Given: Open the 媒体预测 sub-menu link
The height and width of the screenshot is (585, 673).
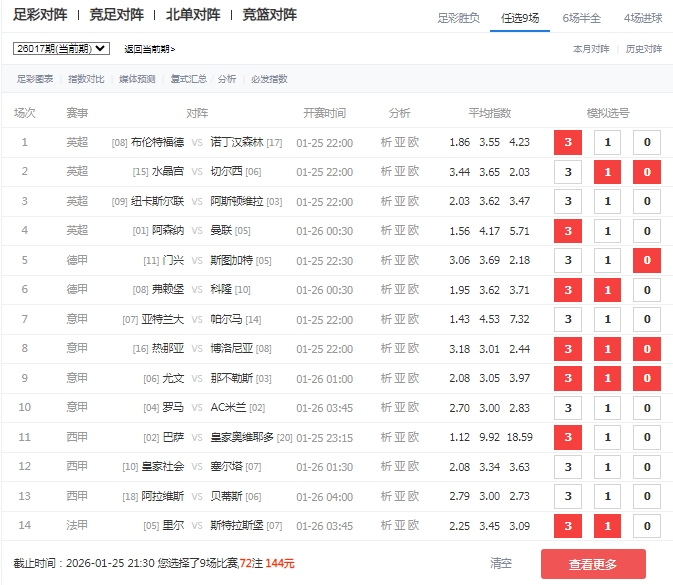Looking at the screenshot, I should [x=137, y=78].
